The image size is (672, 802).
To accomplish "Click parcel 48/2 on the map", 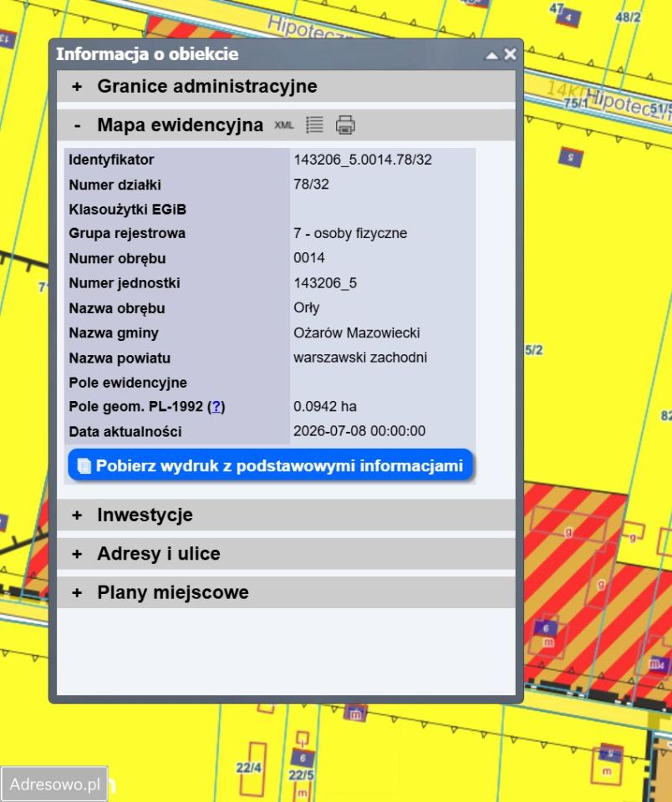I will (x=628, y=18).
